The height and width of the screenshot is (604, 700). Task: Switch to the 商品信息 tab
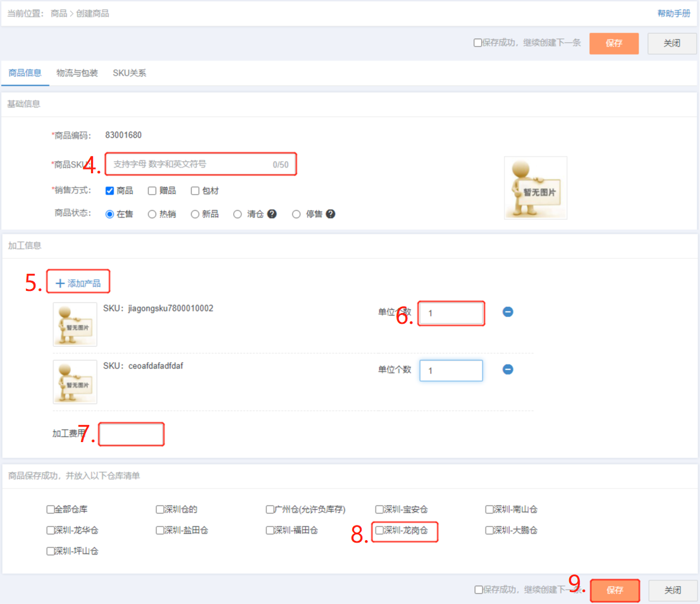click(25, 73)
